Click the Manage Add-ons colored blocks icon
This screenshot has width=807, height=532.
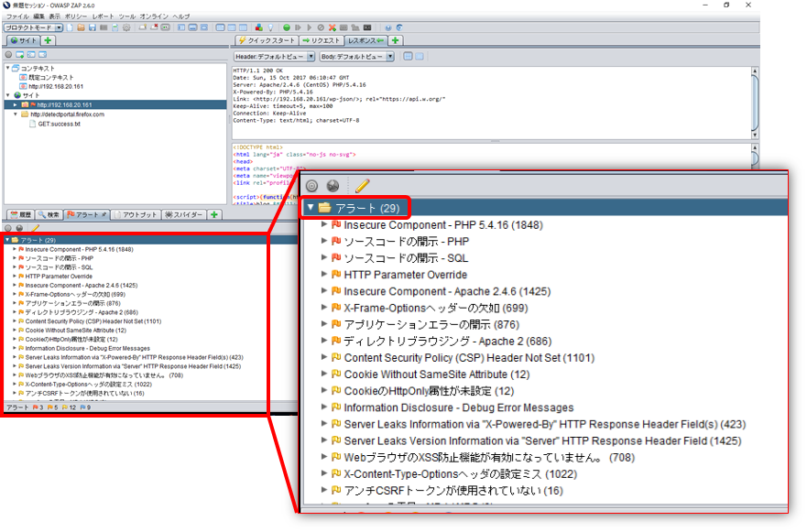[259, 27]
